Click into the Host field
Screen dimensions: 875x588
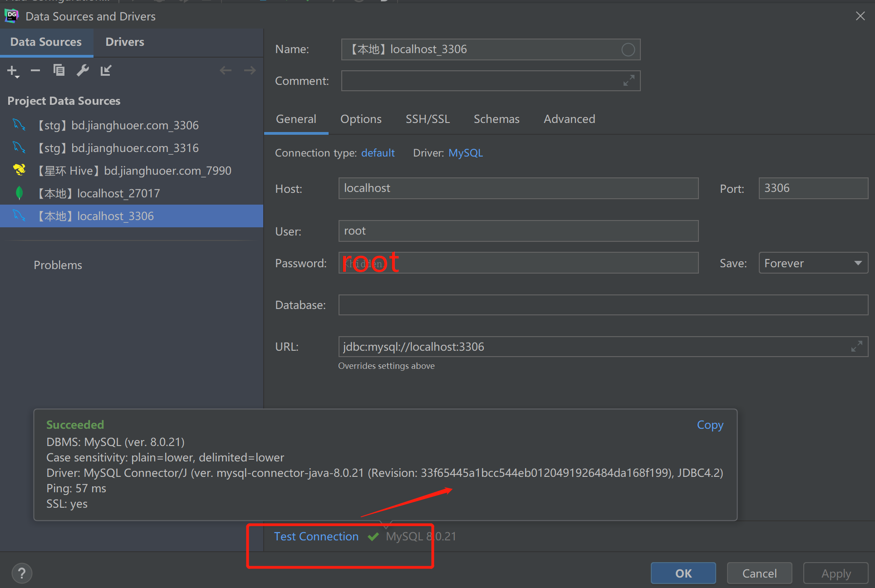click(518, 188)
